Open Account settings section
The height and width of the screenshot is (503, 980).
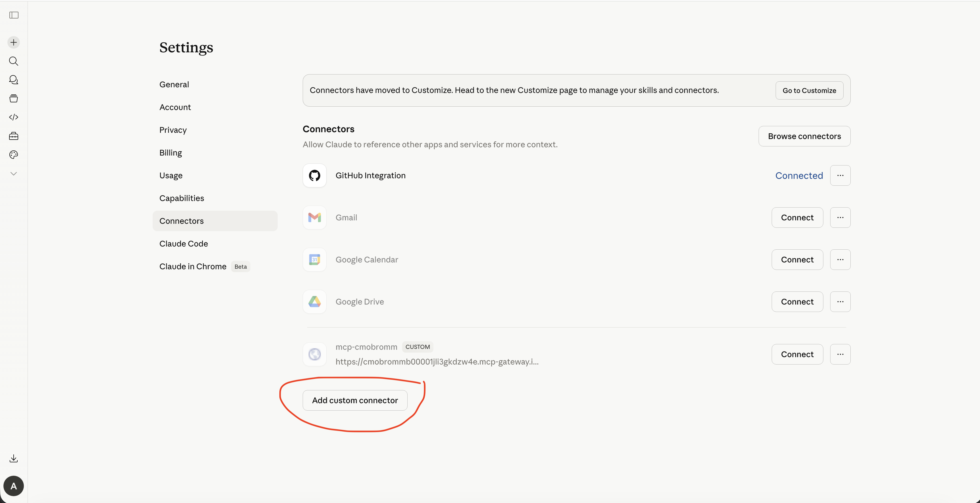click(x=215, y=107)
